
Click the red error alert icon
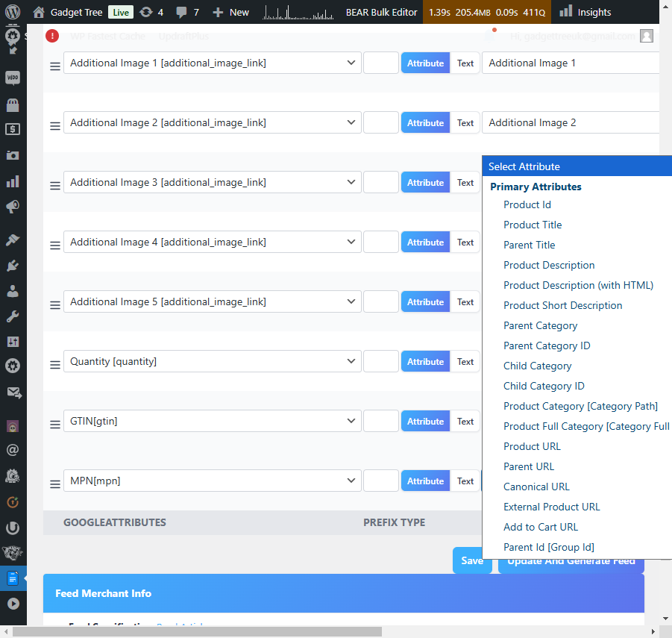[52, 36]
